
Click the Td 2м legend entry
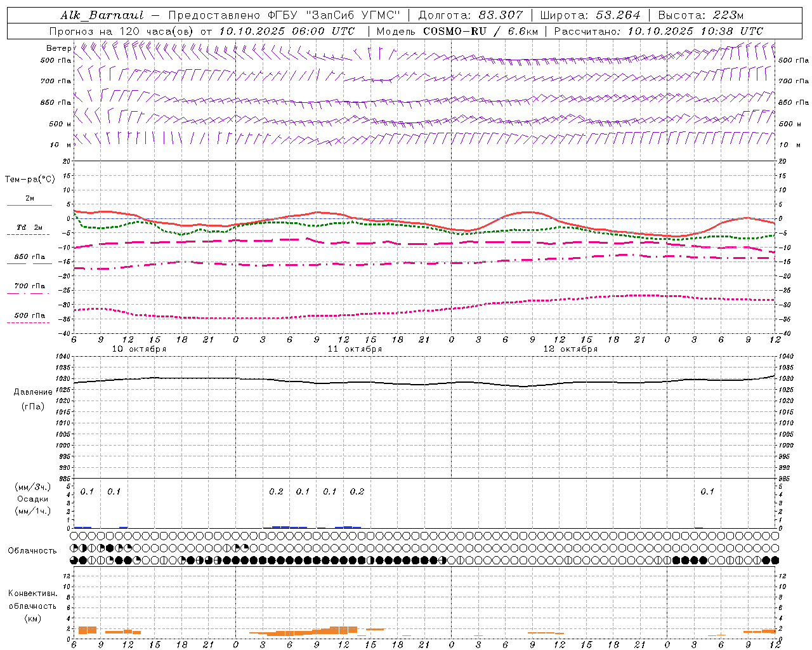coord(29,227)
